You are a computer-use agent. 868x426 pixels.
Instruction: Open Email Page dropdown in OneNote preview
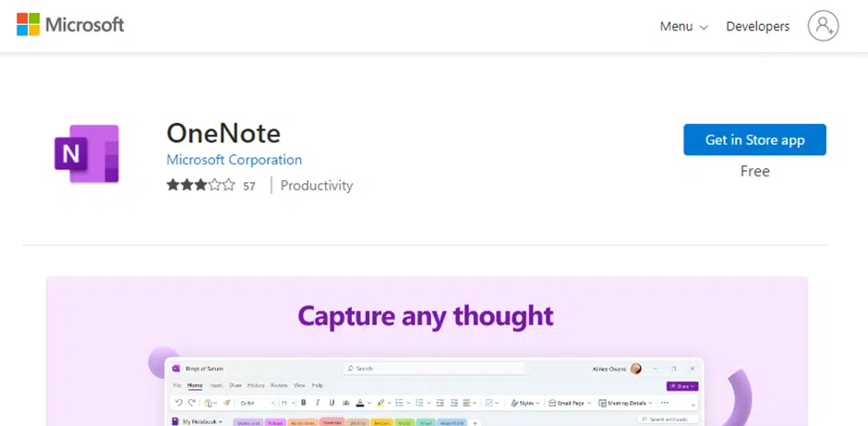point(570,403)
